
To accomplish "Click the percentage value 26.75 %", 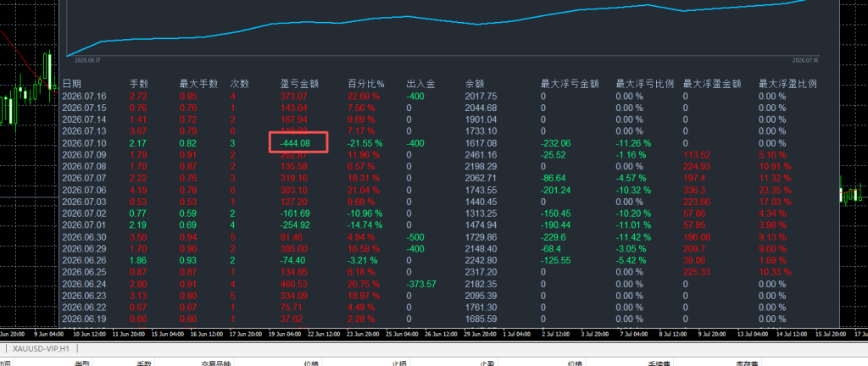I will [x=364, y=284].
